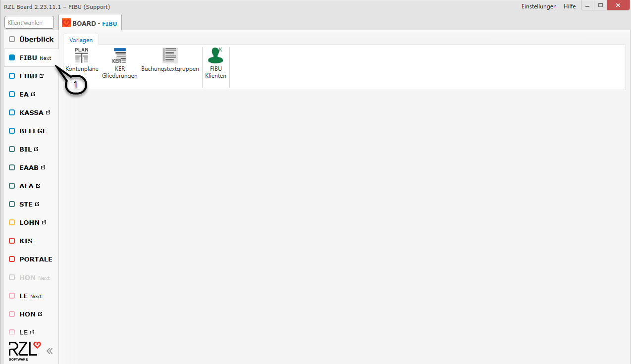The height and width of the screenshot is (364, 631).
Task: Collapse the sidebar with the double chevron
Action: (x=50, y=351)
